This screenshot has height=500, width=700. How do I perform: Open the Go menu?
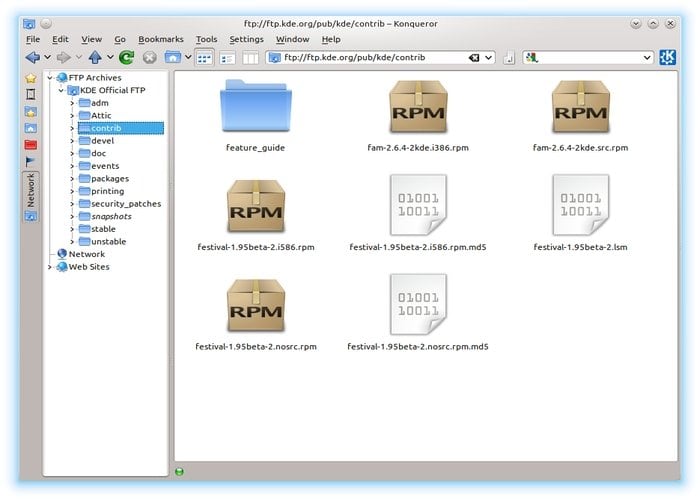pyautogui.click(x=120, y=39)
